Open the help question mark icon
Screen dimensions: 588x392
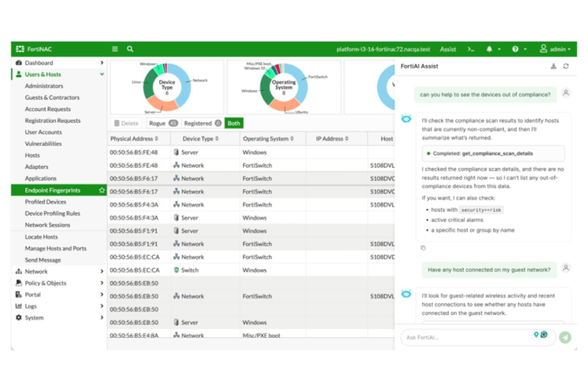pyautogui.click(x=515, y=49)
